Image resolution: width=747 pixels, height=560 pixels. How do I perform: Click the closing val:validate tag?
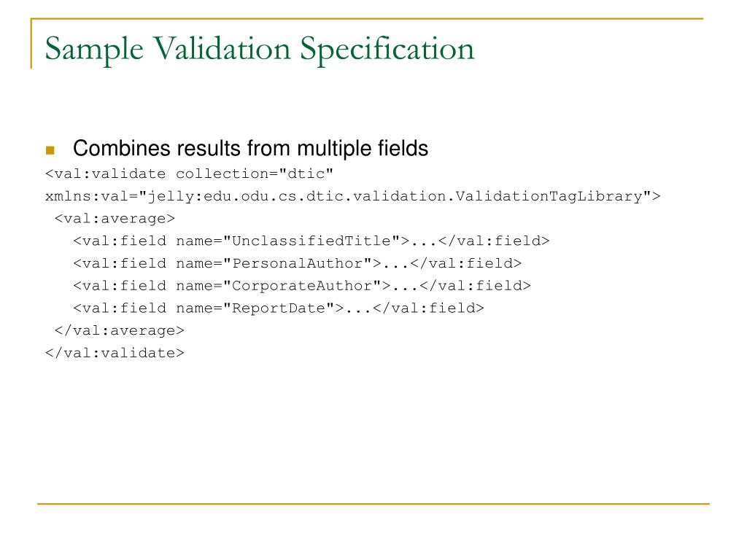click(115, 353)
